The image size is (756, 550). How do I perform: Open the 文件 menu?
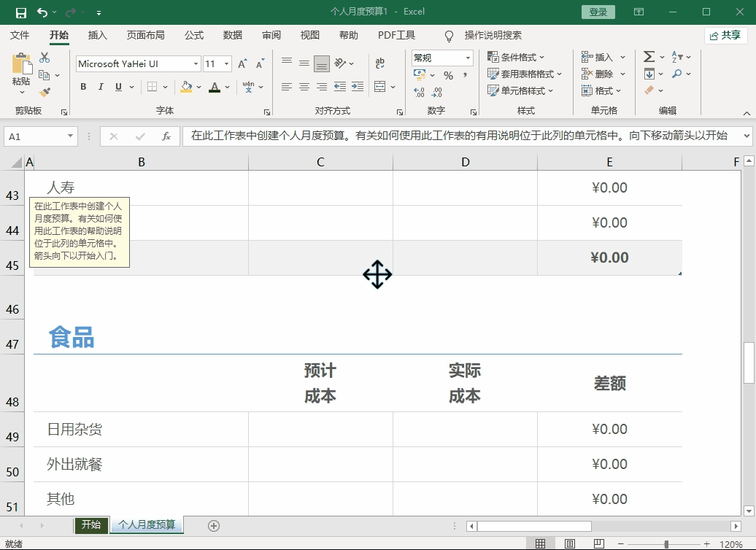20,35
